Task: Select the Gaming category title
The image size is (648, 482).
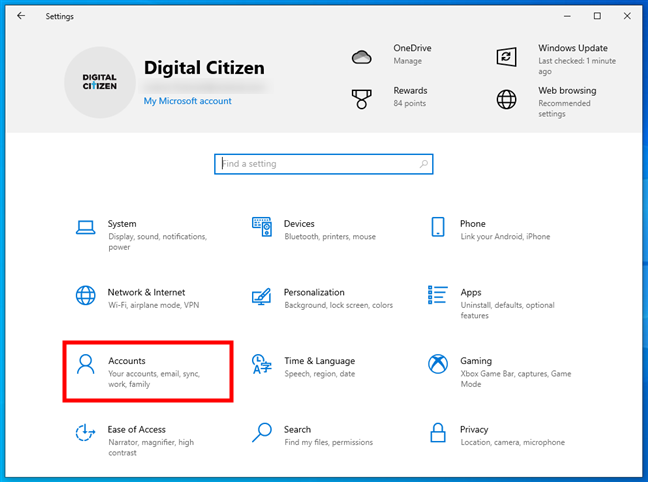Action: 476,361
